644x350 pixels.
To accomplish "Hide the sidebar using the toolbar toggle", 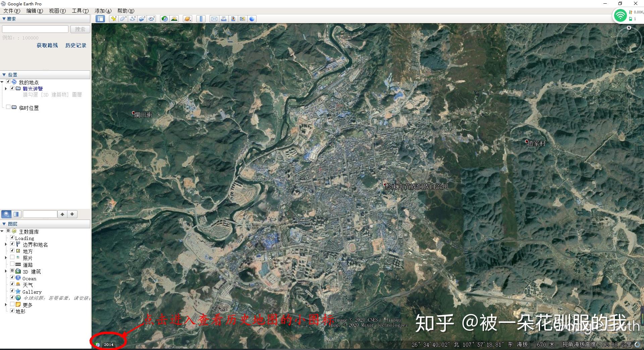I will [x=100, y=19].
